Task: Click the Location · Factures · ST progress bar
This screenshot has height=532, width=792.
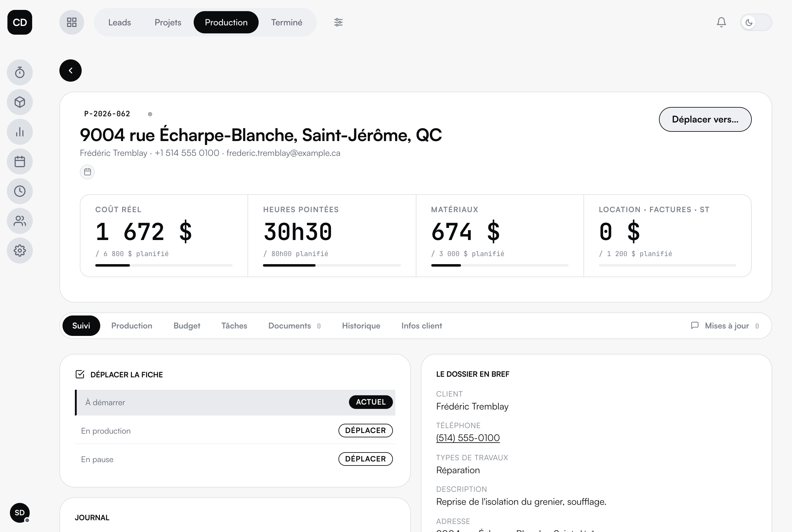Action: coord(667,265)
